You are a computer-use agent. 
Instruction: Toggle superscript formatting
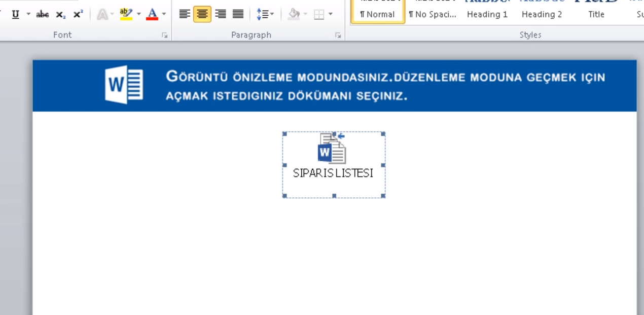point(77,14)
